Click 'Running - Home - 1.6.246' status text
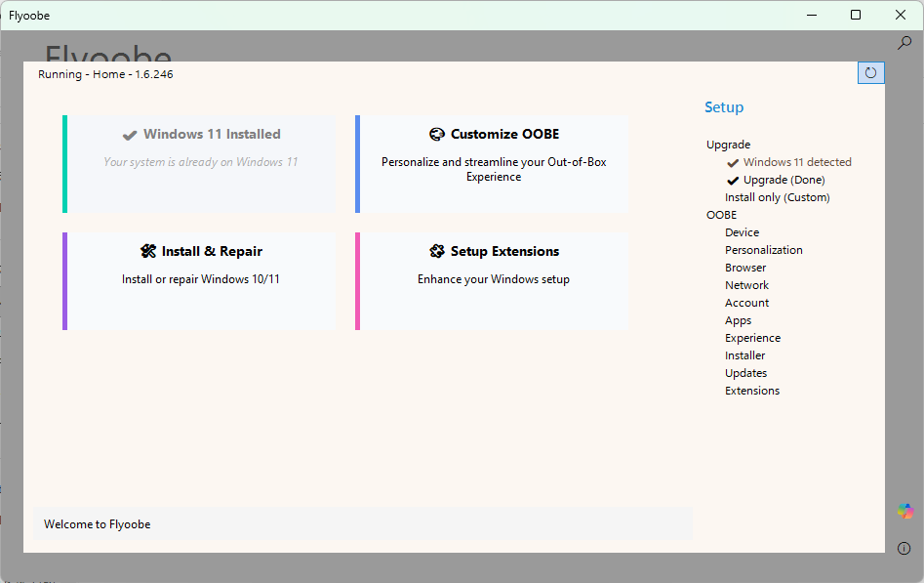The height and width of the screenshot is (583, 924). pyautogui.click(x=105, y=74)
